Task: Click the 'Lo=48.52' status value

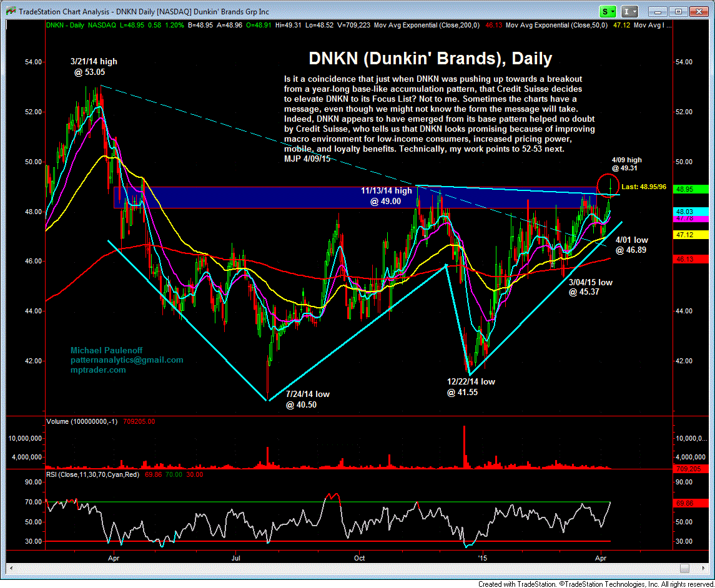Action: [319, 25]
